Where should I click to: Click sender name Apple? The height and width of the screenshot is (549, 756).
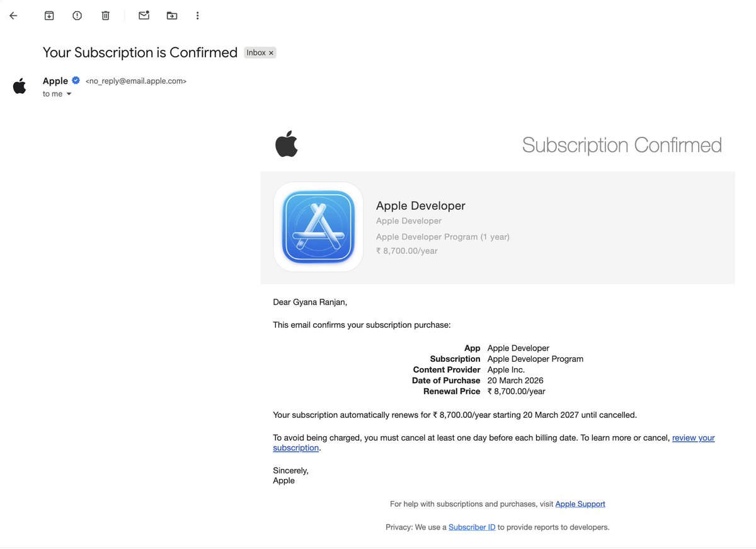point(55,81)
